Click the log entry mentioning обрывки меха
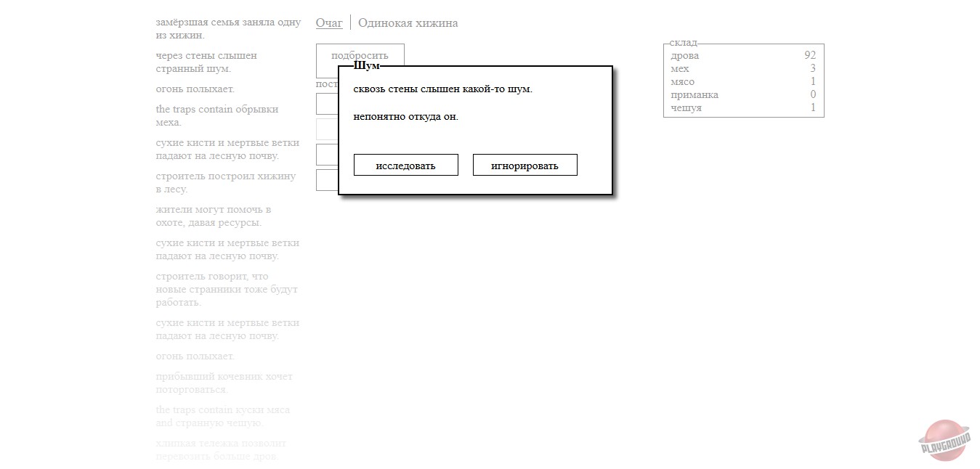Screen dimensions: 980x469 216,116
